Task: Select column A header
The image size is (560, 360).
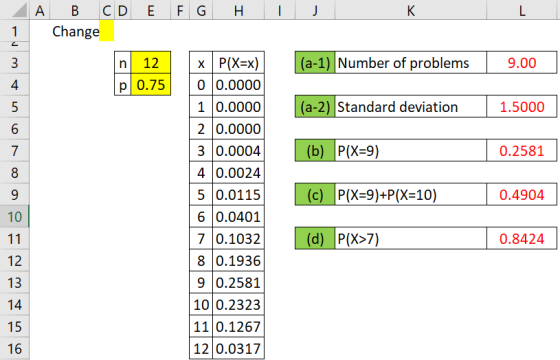Action: (x=40, y=11)
